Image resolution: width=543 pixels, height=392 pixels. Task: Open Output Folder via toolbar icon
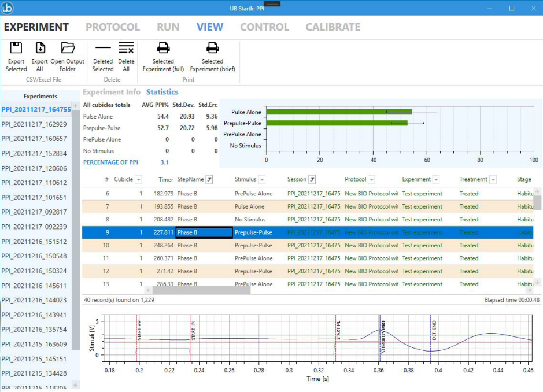tap(68, 48)
